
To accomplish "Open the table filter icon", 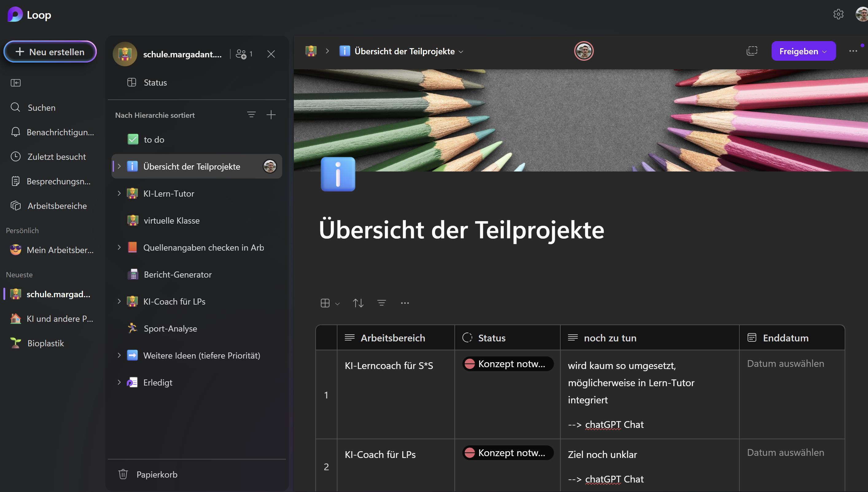I will click(x=381, y=303).
